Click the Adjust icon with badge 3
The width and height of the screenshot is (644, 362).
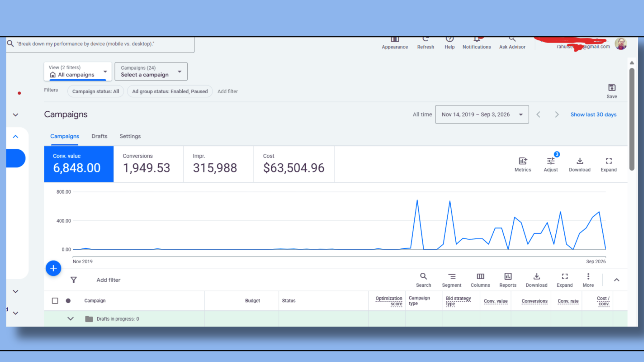(x=551, y=161)
